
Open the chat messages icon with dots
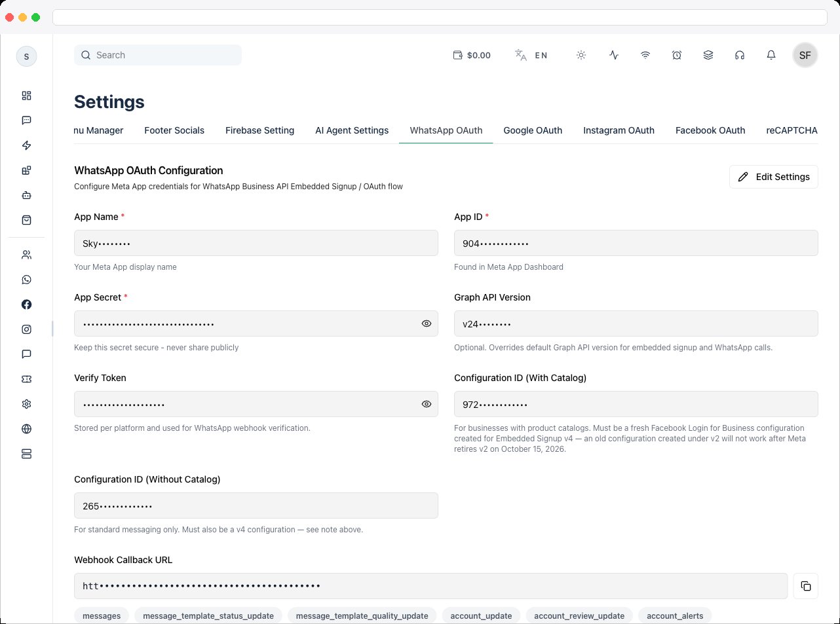(x=26, y=120)
